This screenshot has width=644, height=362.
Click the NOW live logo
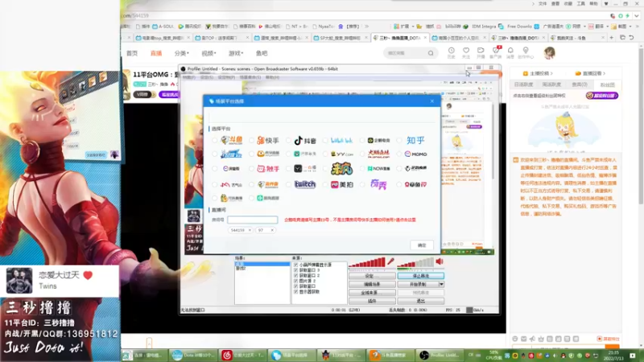pos(378,169)
